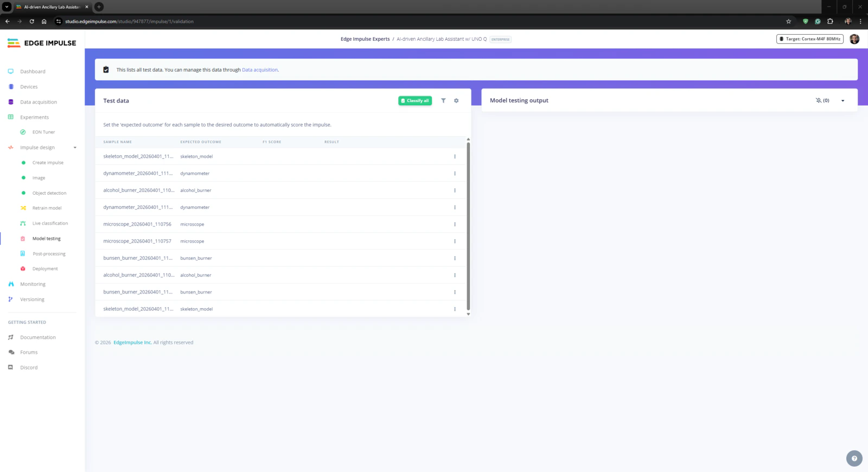Open options menu for second dynamometer row
This screenshot has height=472, width=868.
point(455,207)
